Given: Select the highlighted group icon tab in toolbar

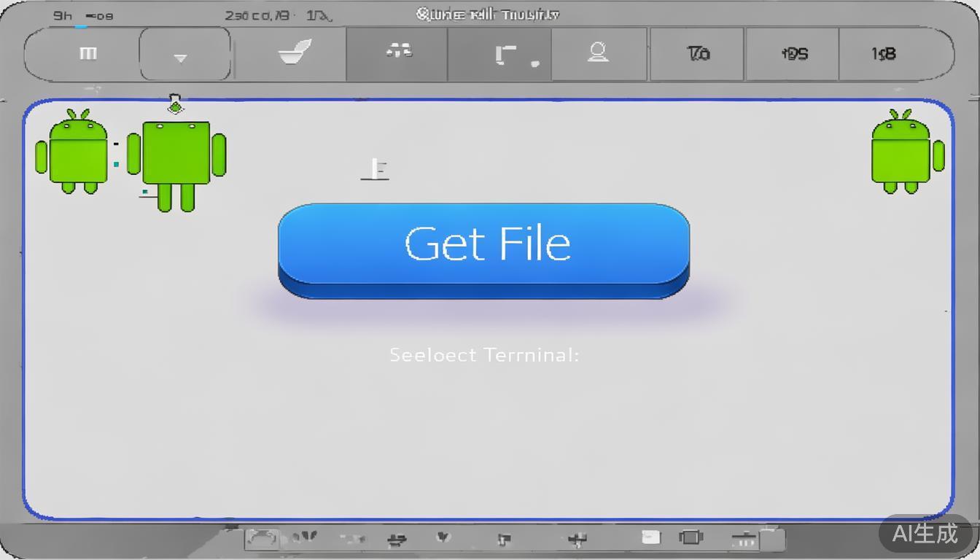Looking at the screenshot, I should [398, 52].
